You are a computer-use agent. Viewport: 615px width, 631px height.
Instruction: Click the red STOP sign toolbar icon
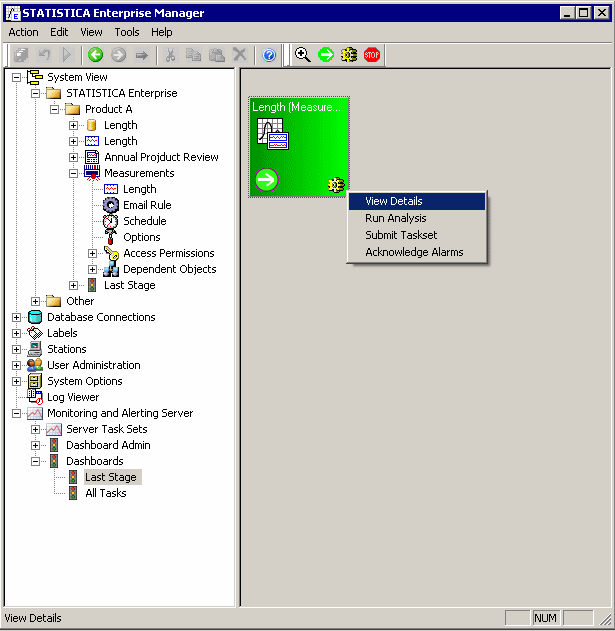coord(372,55)
